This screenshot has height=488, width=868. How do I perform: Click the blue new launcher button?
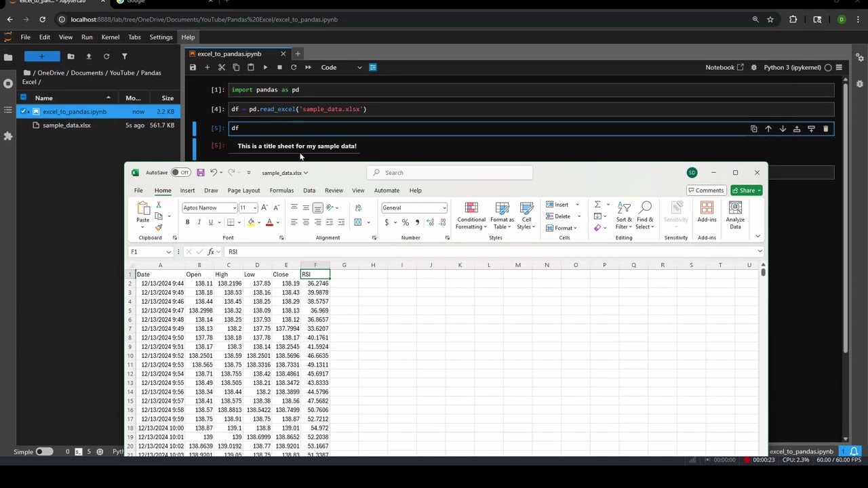click(x=42, y=56)
